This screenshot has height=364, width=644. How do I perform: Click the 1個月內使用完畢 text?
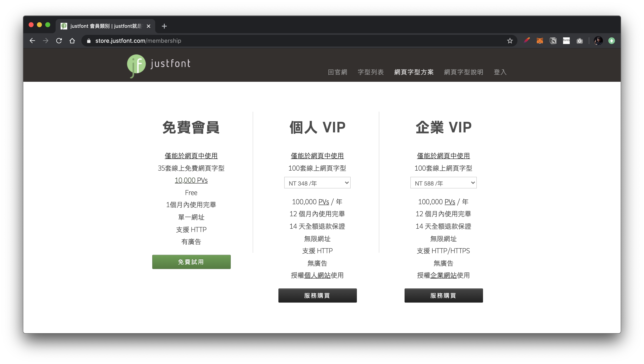pos(191,205)
